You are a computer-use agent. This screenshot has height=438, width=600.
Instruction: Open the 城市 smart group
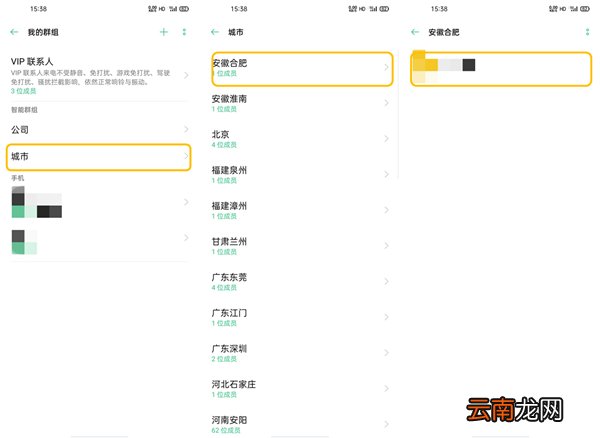[99, 157]
